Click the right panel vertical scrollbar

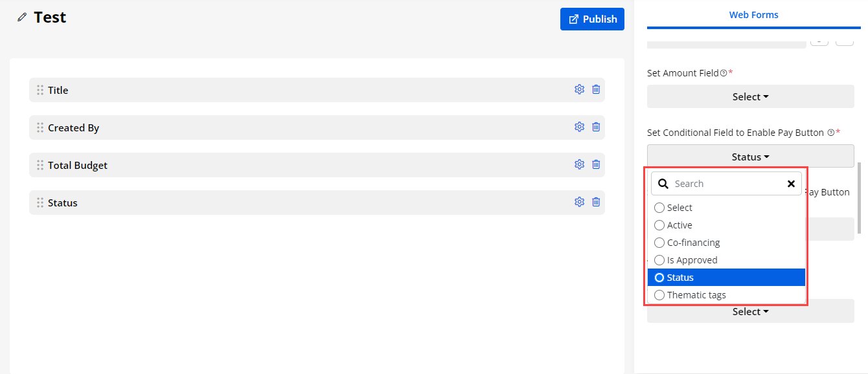coord(860,197)
